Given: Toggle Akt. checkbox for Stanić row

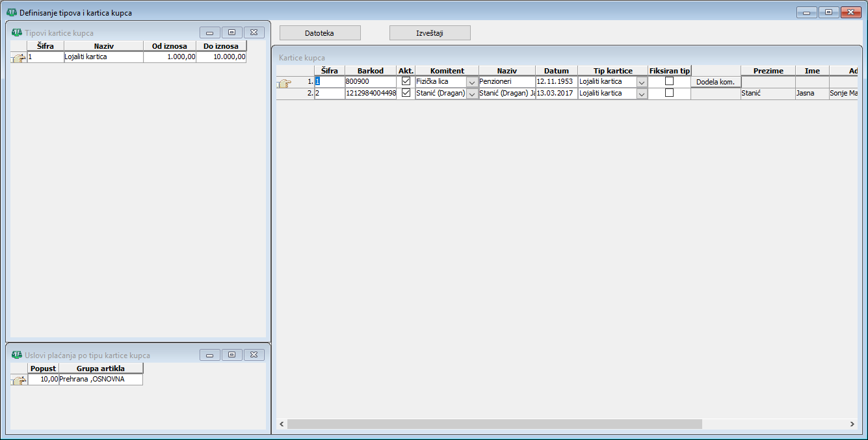Looking at the screenshot, I should [x=406, y=93].
